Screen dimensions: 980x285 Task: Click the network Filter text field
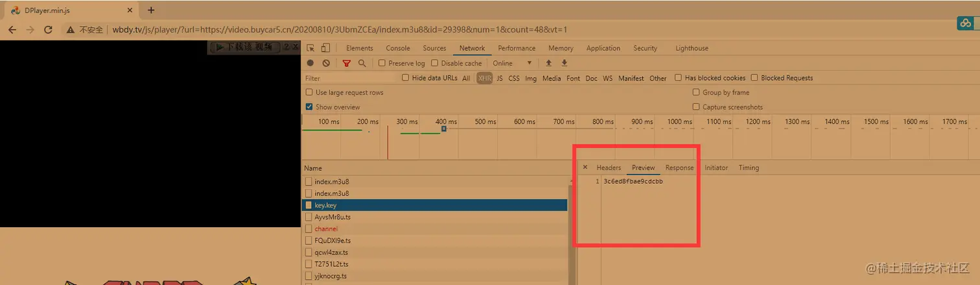350,79
